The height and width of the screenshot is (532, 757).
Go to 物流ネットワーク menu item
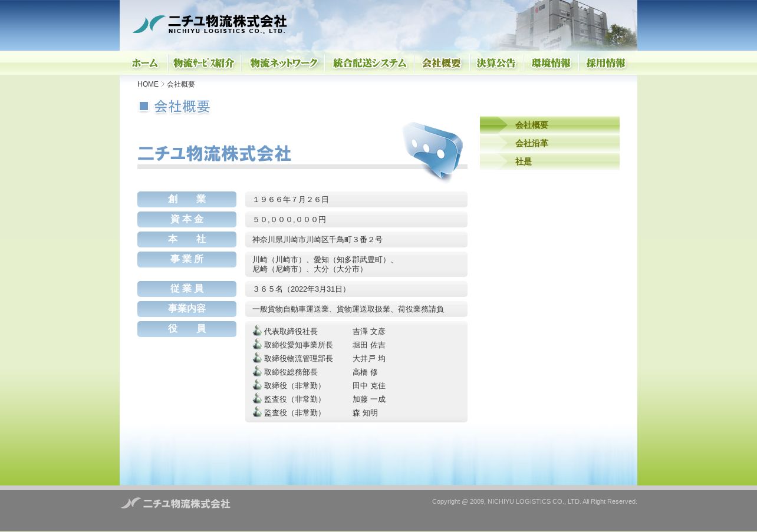pos(284,63)
